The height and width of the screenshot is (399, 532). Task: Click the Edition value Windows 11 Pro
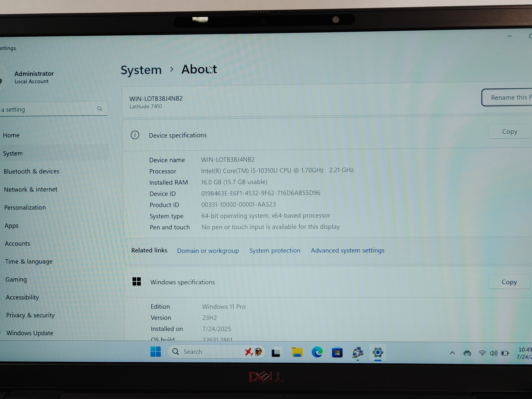(x=224, y=307)
